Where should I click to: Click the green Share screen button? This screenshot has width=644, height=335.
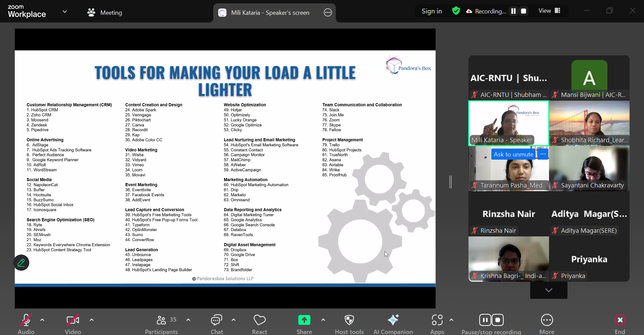tap(304, 320)
